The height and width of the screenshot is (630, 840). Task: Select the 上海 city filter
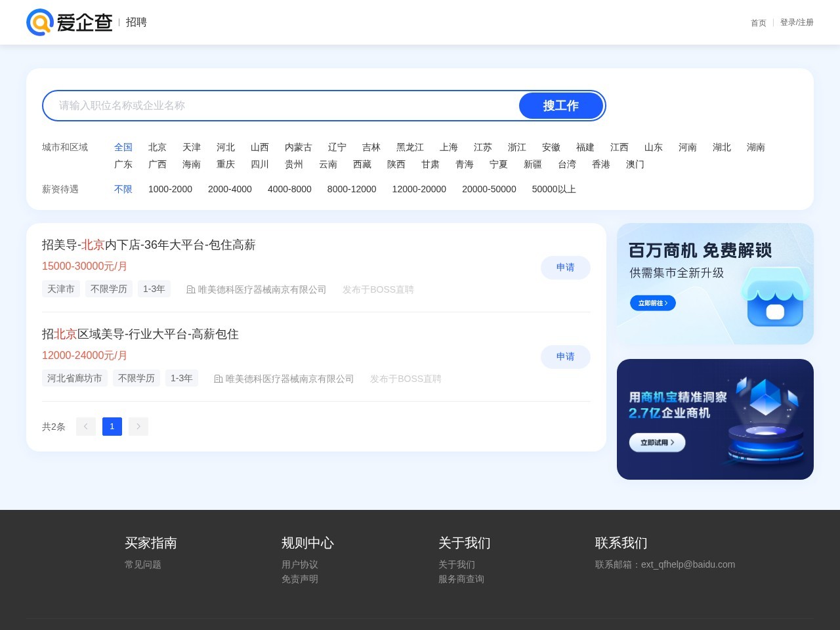pyautogui.click(x=449, y=147)
